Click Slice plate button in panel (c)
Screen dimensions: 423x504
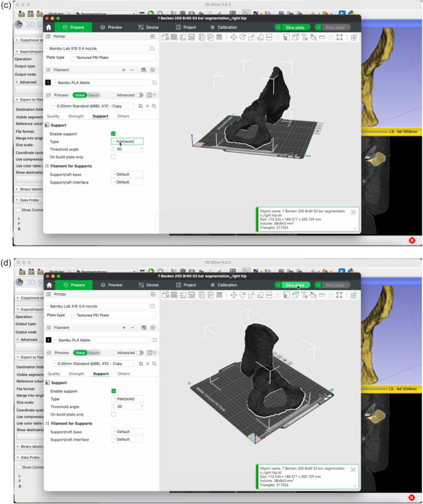pyautogui.click(x=295, y=28)
